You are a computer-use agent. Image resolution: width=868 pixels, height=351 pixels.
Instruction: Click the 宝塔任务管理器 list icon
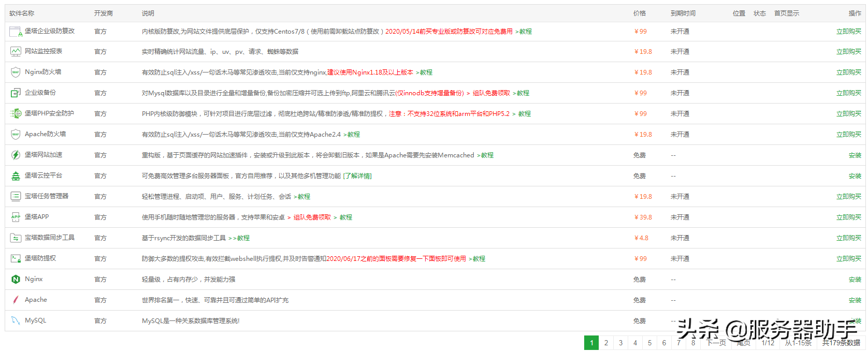coord(16,196)
